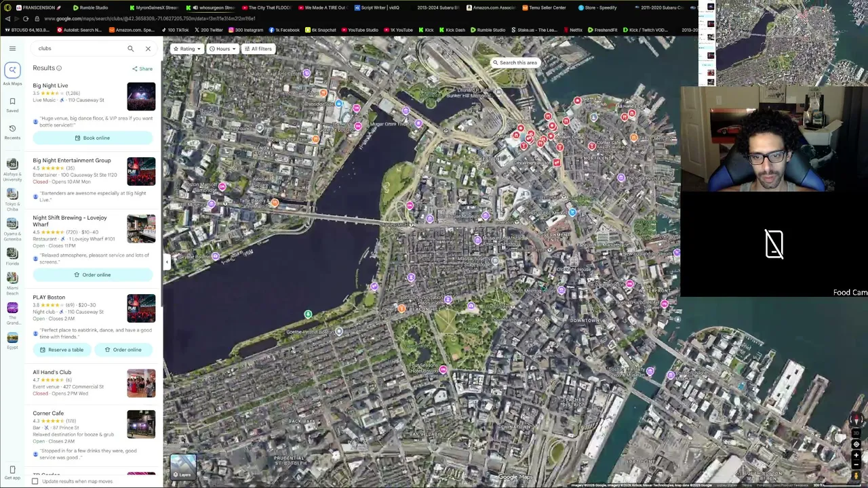The image size is (868, 488).
Task: Open the Hours filter dropdown
Action: tap(222, 49)
